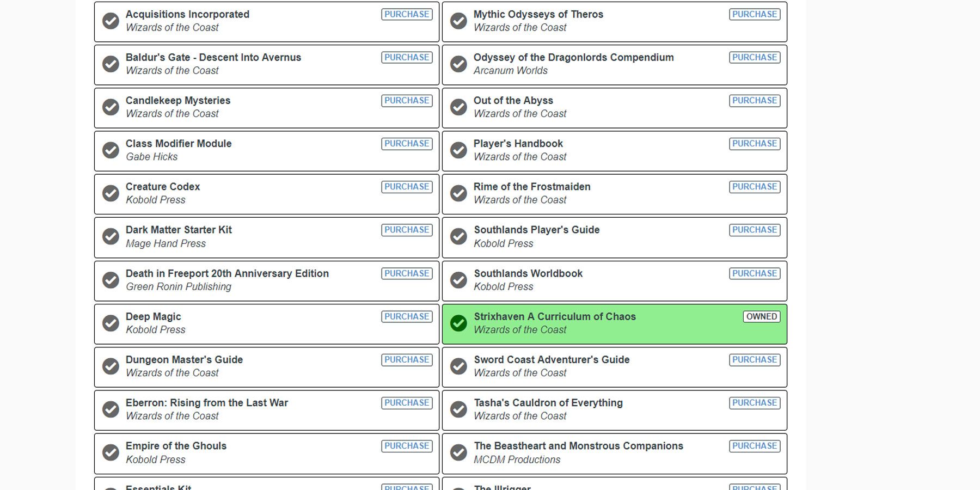Click Purchase for Eberron Rising from Last War
This screenshot has height=490, width=980.
point(407,402)
